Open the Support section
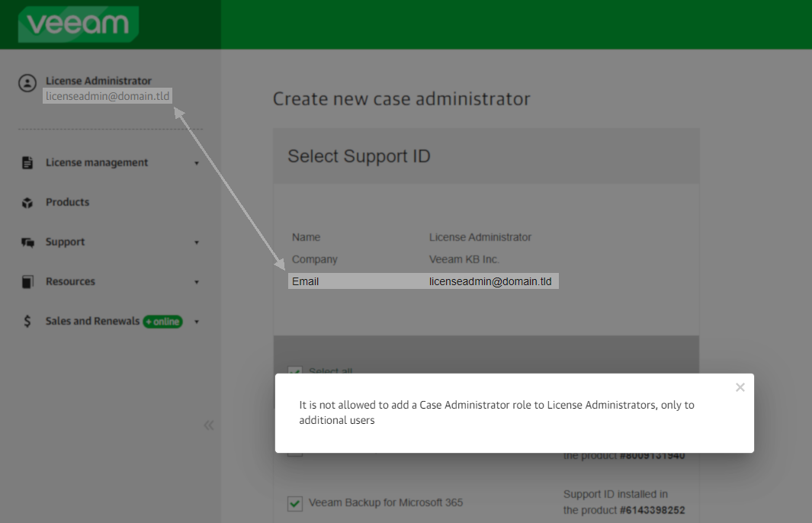The image size is (812, 523). pyautogui.click(x=65, y=242)
